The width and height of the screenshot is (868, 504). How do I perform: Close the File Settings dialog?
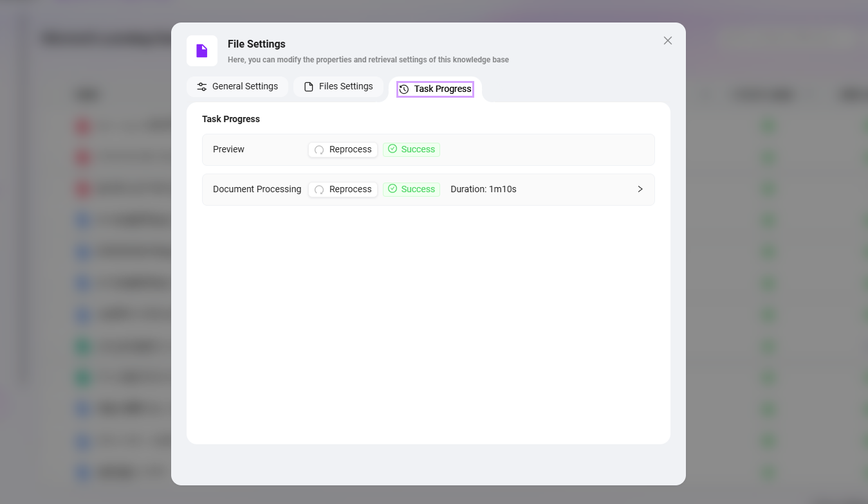(668, 40)
